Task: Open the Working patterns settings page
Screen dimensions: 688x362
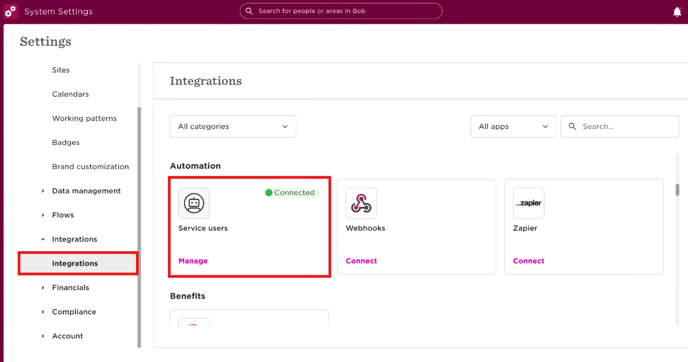Action: [84, 118]
